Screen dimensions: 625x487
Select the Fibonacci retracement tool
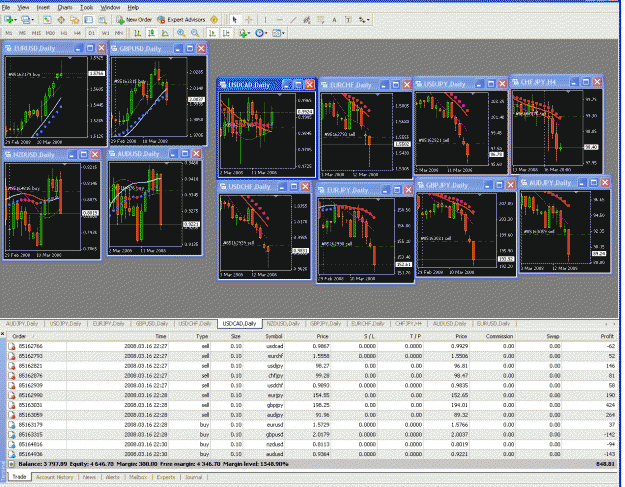pyautogui.click(x=320, y=20)
